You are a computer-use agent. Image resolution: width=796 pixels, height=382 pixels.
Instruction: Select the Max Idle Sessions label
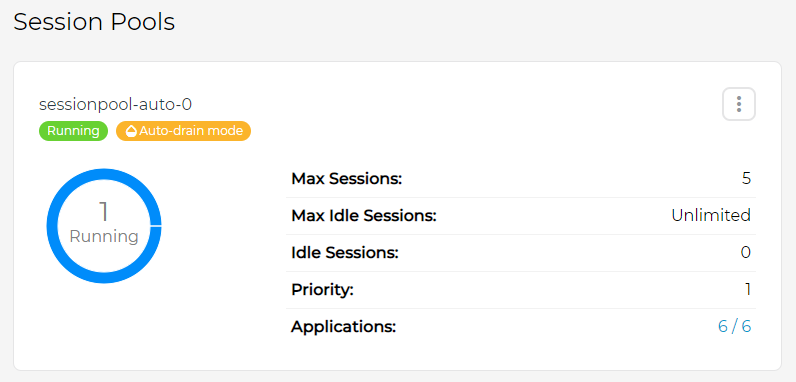tap(364, 216)
